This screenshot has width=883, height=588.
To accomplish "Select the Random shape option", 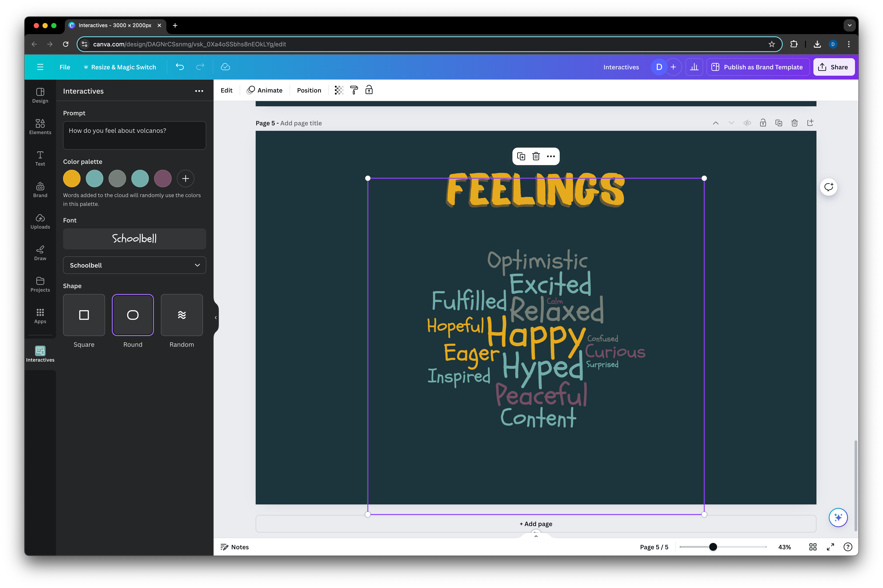I will click(x=182, y=315).
